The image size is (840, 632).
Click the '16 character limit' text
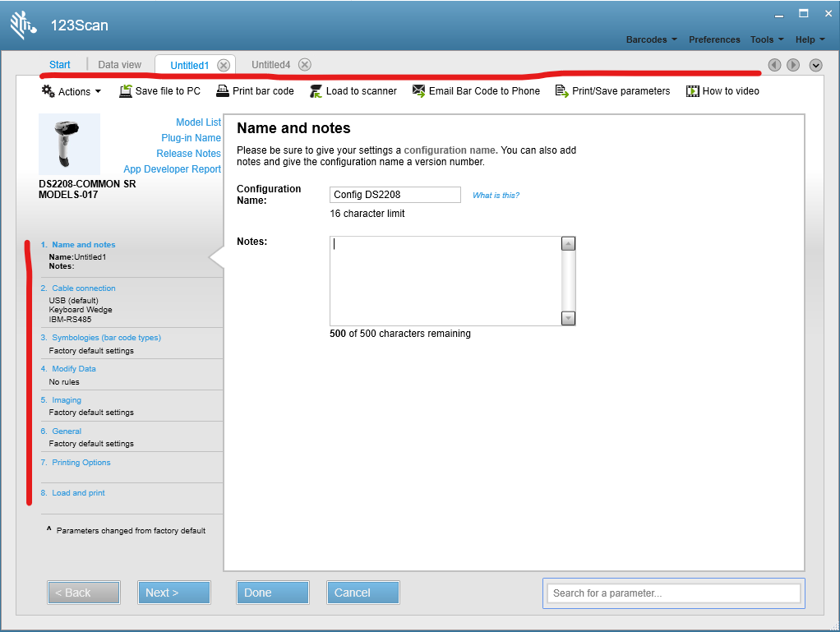point(367,213)
